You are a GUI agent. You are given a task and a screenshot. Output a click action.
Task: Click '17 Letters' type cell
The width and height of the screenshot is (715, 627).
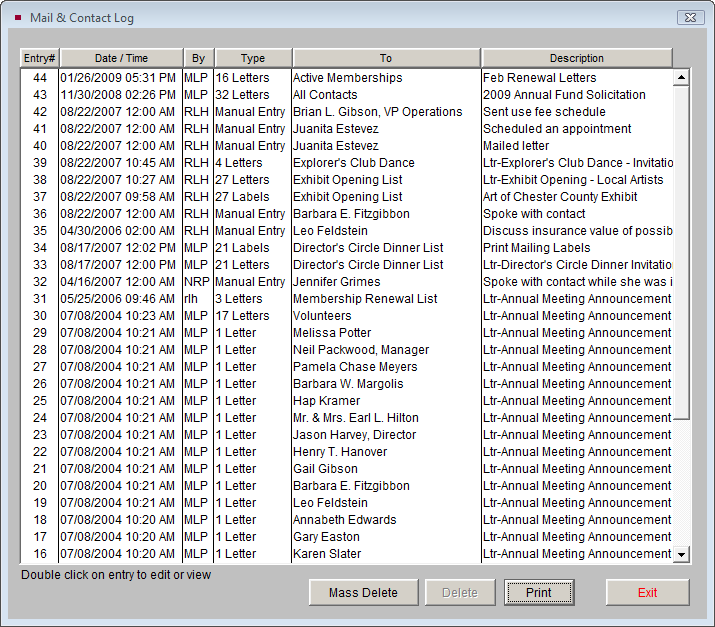tap(242, 316)
